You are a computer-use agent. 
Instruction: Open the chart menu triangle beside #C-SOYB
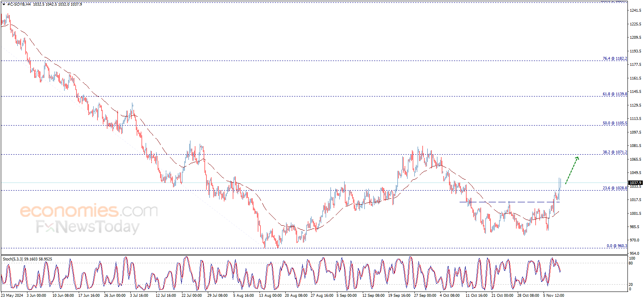coord(4,4)
